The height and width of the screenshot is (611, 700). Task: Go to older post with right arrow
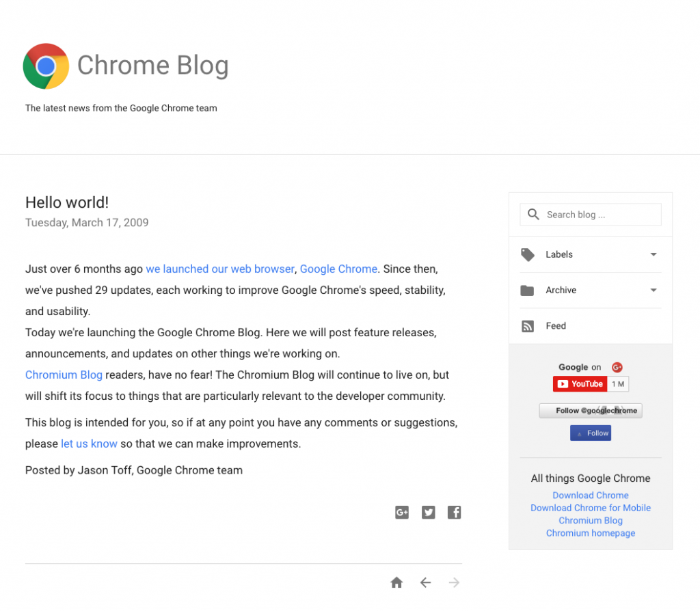454,582
